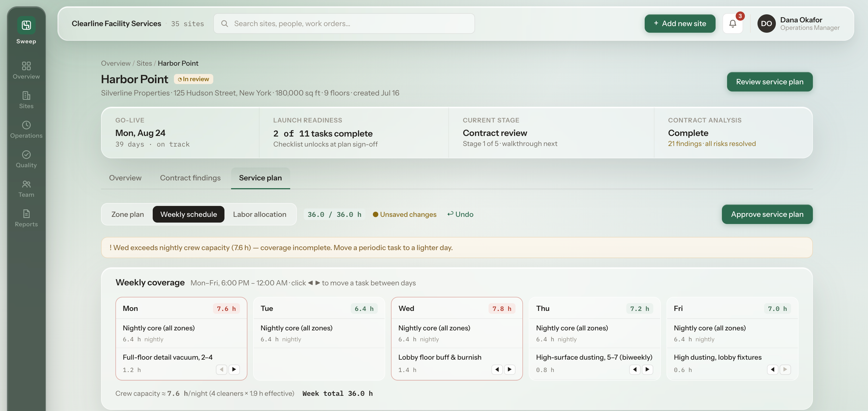
Task: Move Full-floor detail vacuum to next day
Action: point(234,369)
